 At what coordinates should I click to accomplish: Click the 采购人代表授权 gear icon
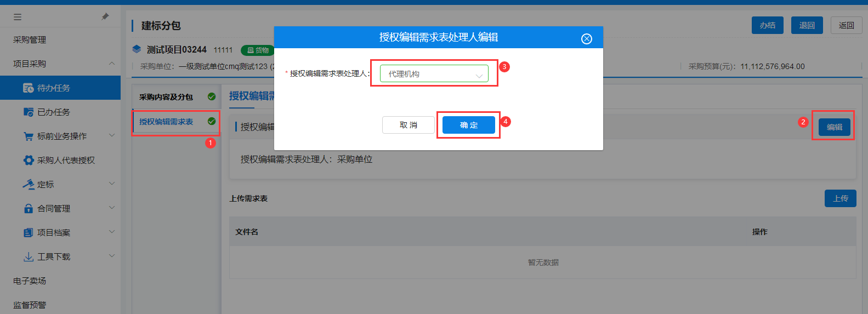tap(29, 161)
